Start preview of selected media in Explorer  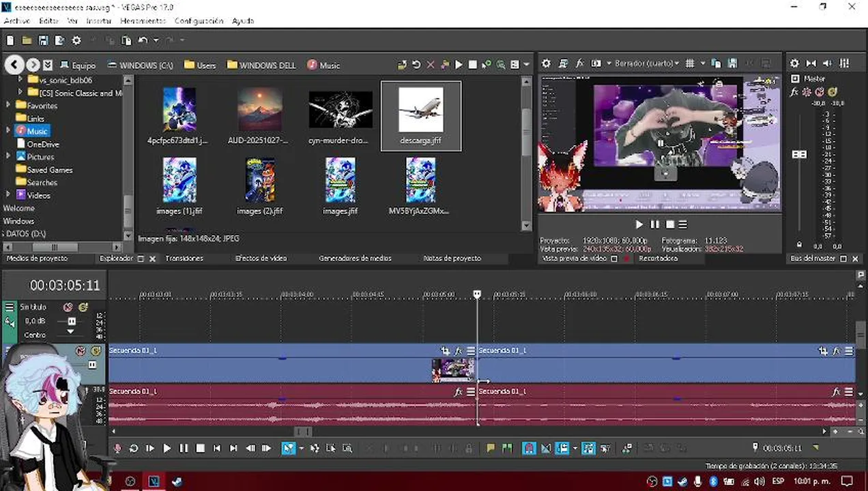[459, 65]
